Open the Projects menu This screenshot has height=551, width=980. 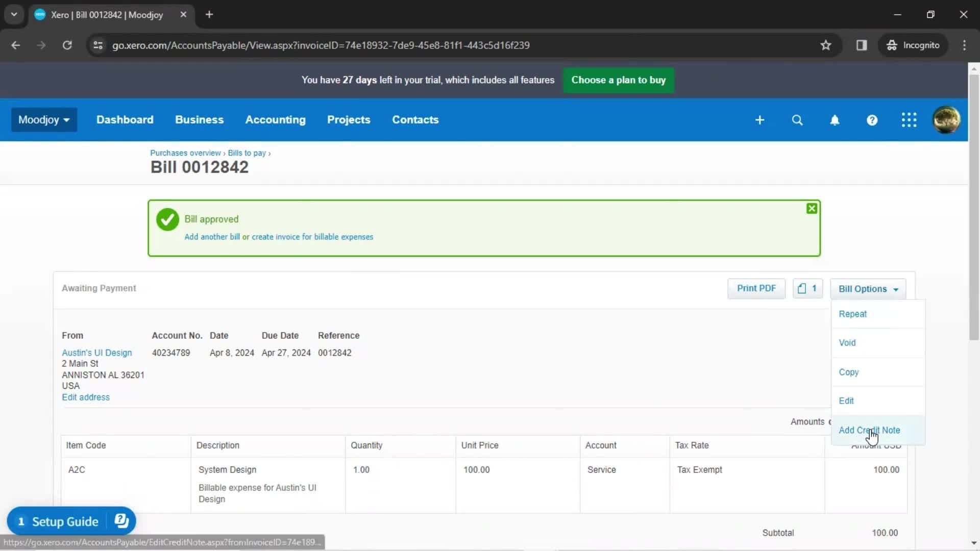pyautogui.click(x=349, y=120)
